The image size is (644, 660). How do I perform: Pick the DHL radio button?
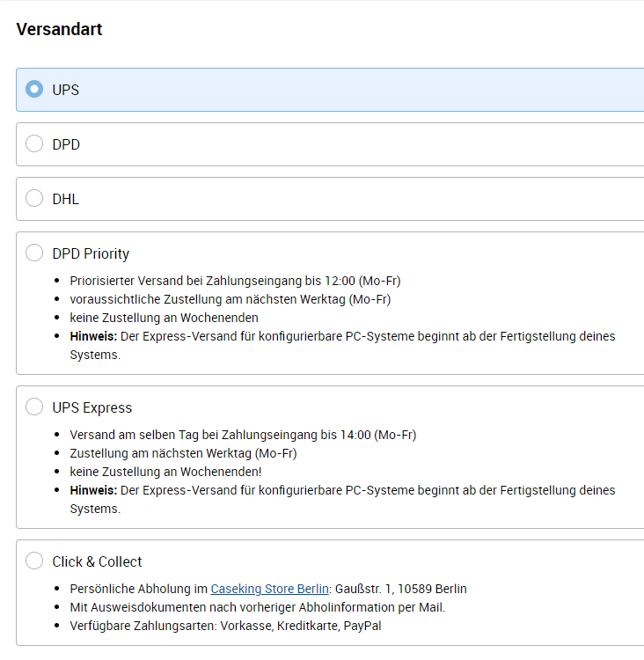pos(34,199)
